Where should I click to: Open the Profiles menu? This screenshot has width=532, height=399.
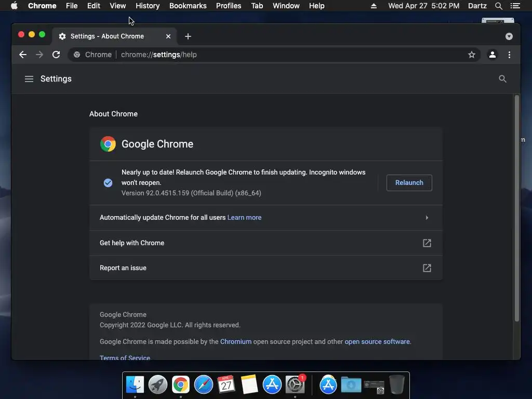229,6
